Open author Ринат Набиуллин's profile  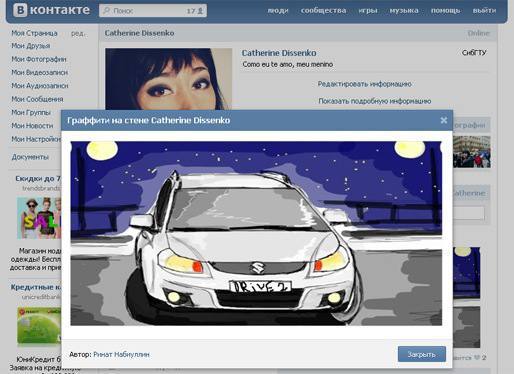click(x=121, y=354)
